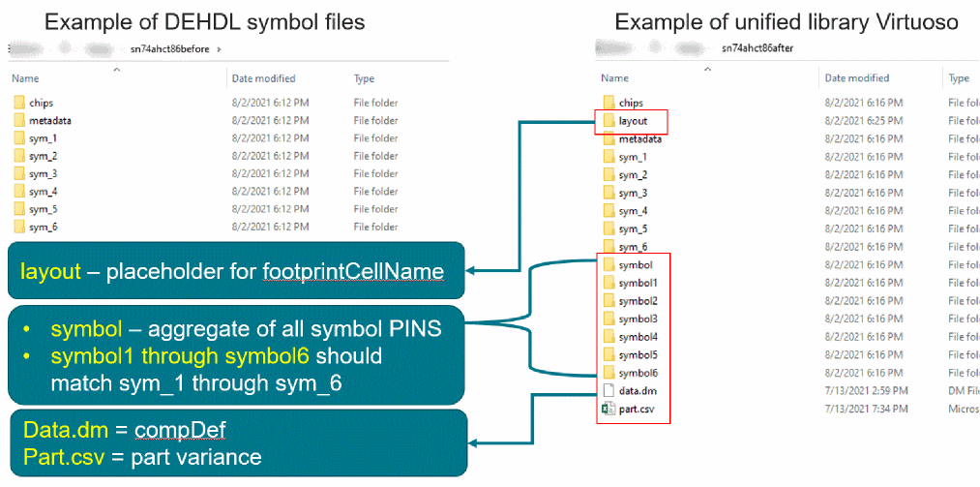Click 7/13/2021 7:34 PM date of part.csv
Viewport: 980px width, 487px height.
pyautogui.click(x=866, y=410)
